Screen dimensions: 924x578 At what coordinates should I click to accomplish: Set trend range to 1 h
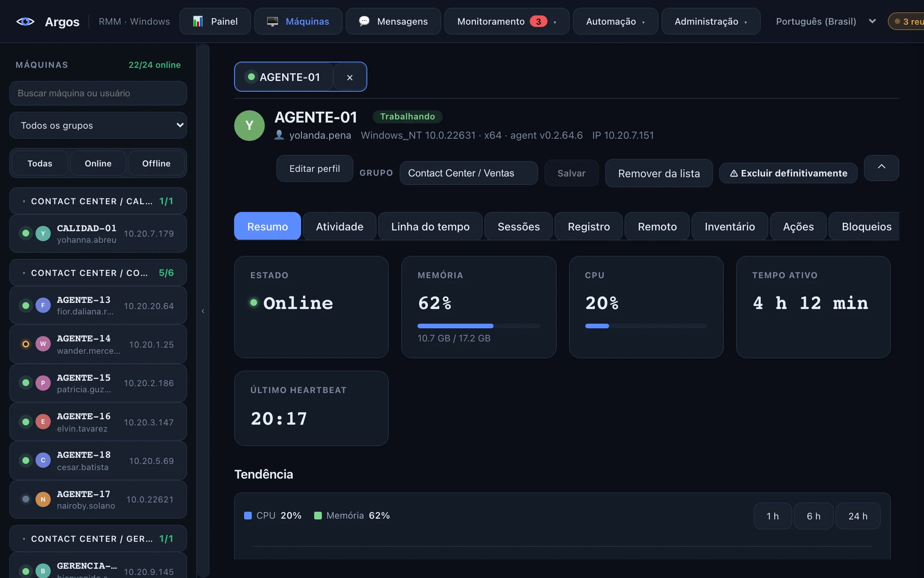[x=773, y=516]
